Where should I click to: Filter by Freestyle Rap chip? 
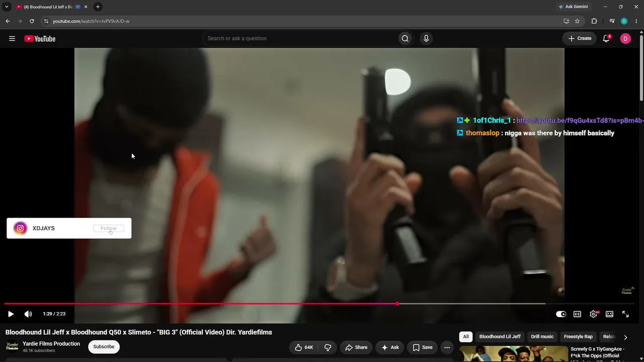coord(578,337)
